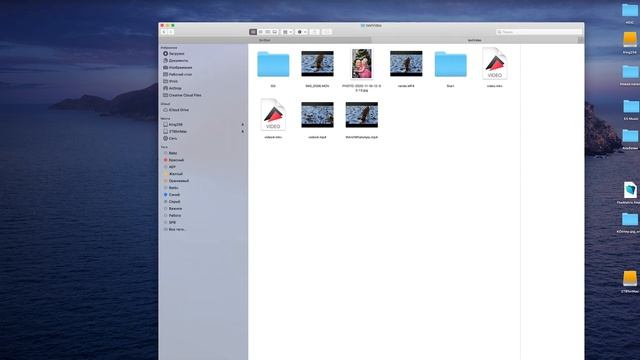Screen dimensions: 640x360
Task: Switch Finder to icon view
Action: [253, 32]
